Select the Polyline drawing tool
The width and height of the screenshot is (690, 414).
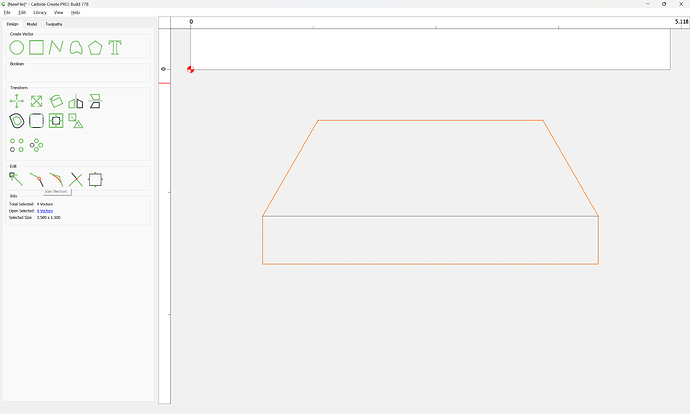pos(56,48)
